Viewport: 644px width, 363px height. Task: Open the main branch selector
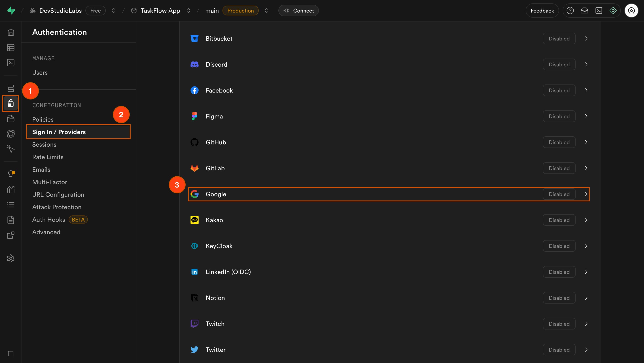pos(267,10)
